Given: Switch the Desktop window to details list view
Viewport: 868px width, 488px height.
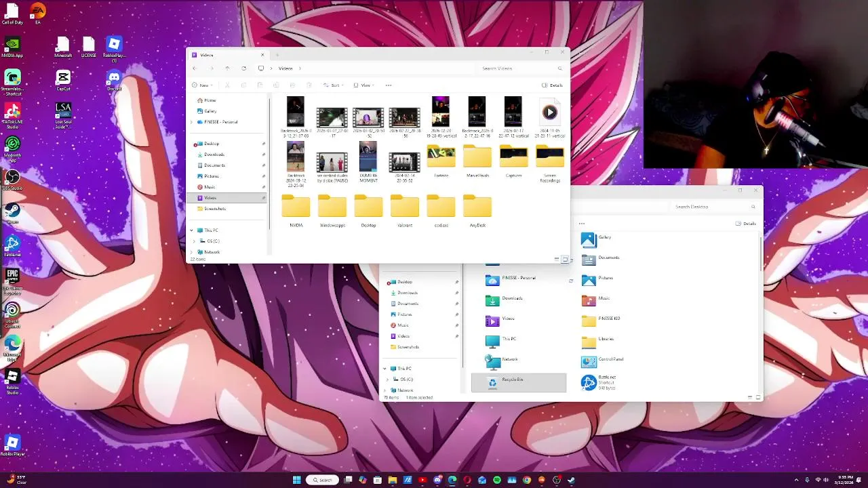Looking at the screenshot, I should tap(750, 397).
